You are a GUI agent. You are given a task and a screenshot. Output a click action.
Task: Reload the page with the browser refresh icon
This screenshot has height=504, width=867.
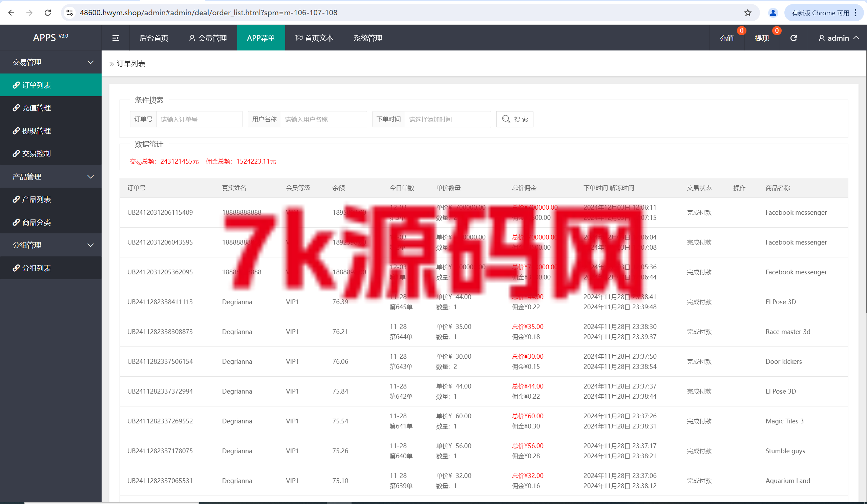click(x=48, y=13)
